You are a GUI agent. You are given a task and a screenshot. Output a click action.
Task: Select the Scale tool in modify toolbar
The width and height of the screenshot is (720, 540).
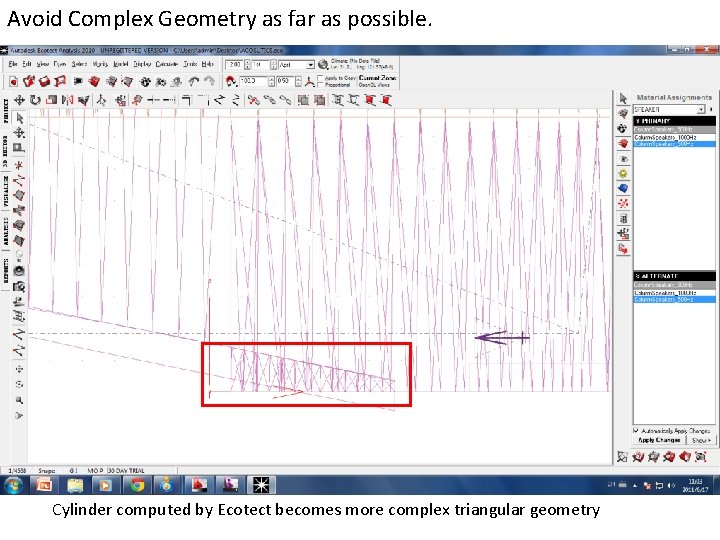(x=51, y=100)
